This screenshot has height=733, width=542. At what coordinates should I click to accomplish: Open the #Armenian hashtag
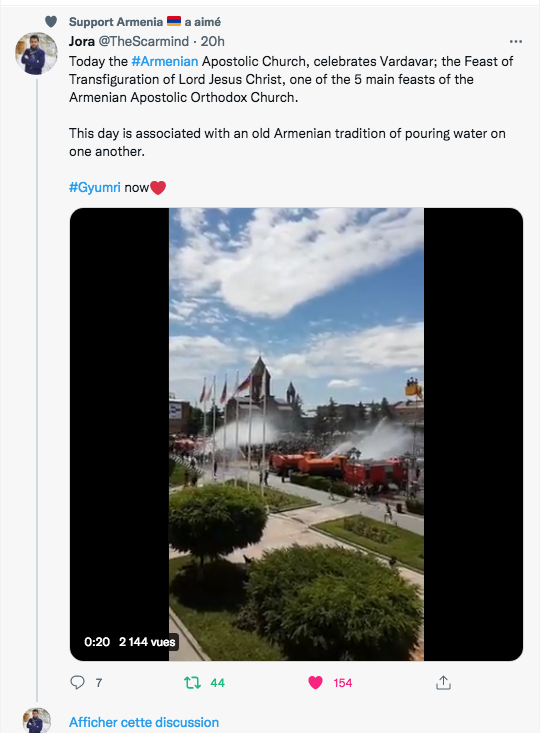tap(165, 61)
